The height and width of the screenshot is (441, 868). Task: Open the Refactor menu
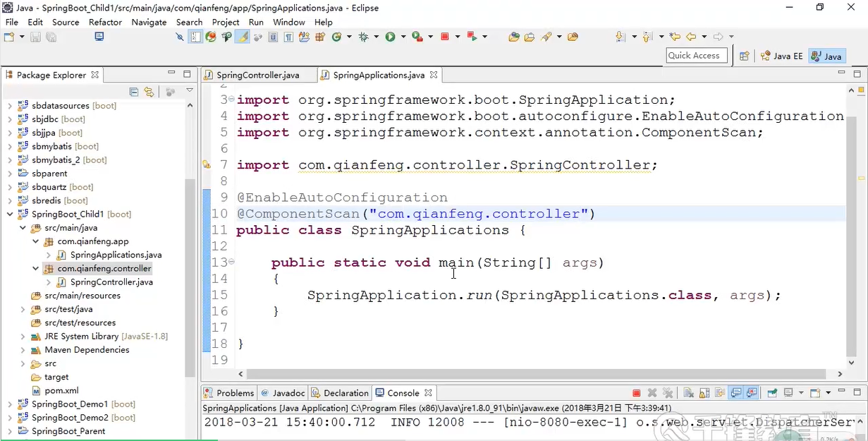105,22
